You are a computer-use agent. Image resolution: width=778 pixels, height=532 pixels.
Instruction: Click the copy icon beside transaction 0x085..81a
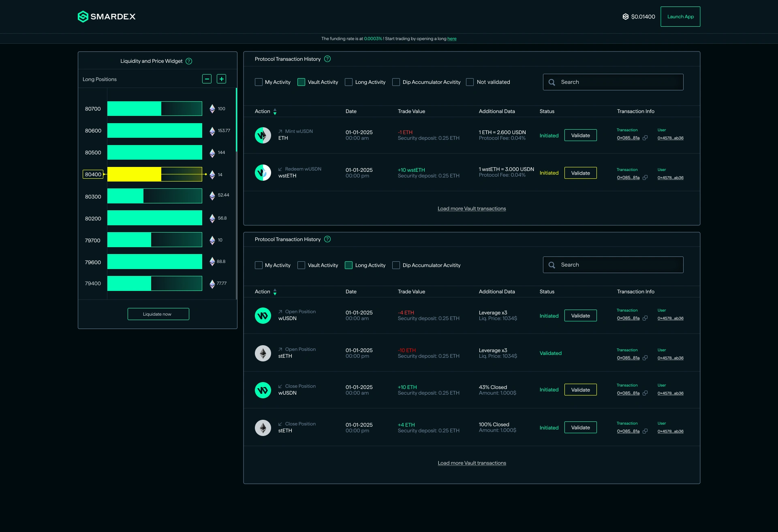click(x=645, y=138)
